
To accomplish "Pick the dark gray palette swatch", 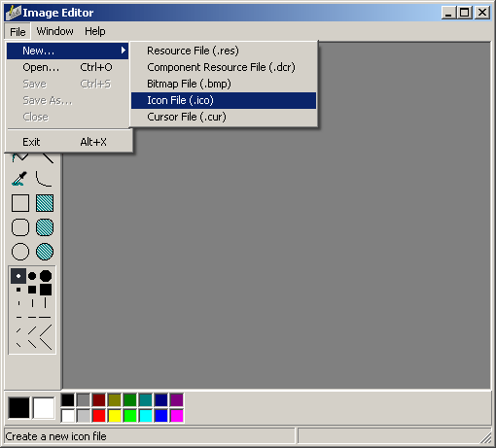I will (84, 400).
